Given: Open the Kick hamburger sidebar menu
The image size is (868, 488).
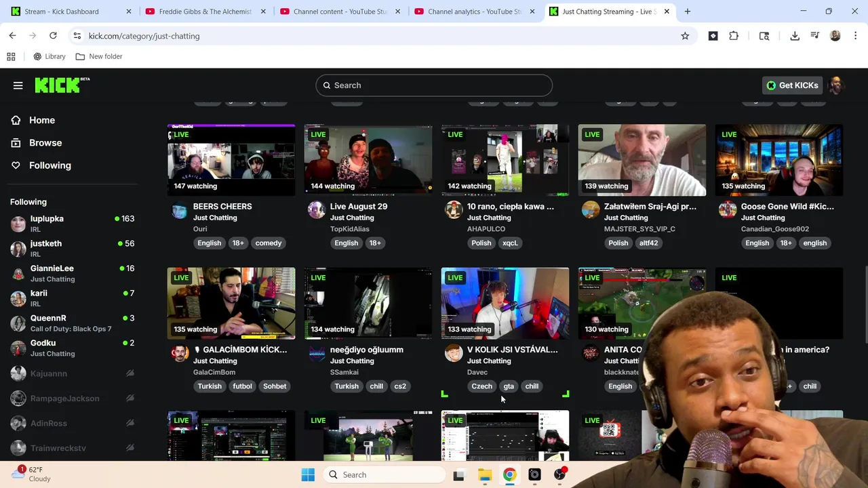Looking at the screenshot, I should 18,85.
